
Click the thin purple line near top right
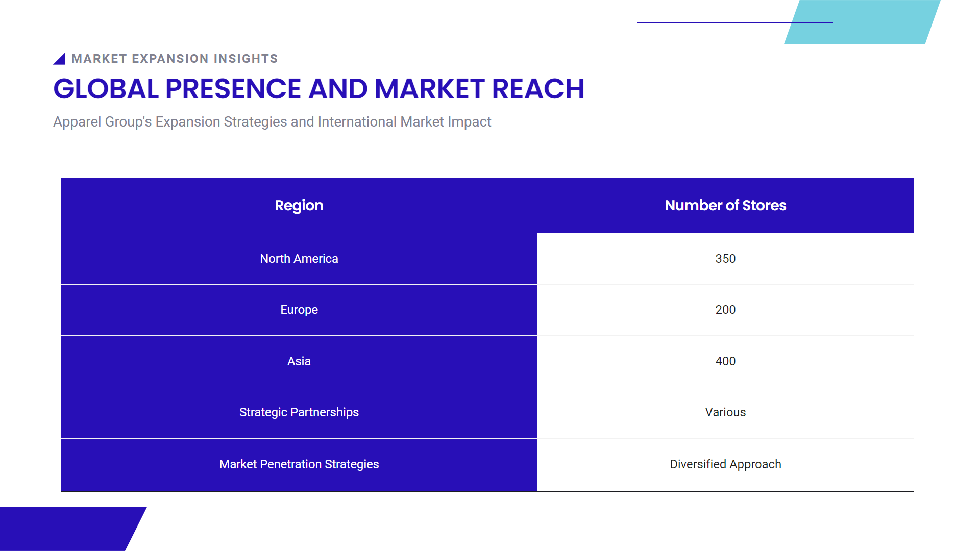tap(715, 22)
